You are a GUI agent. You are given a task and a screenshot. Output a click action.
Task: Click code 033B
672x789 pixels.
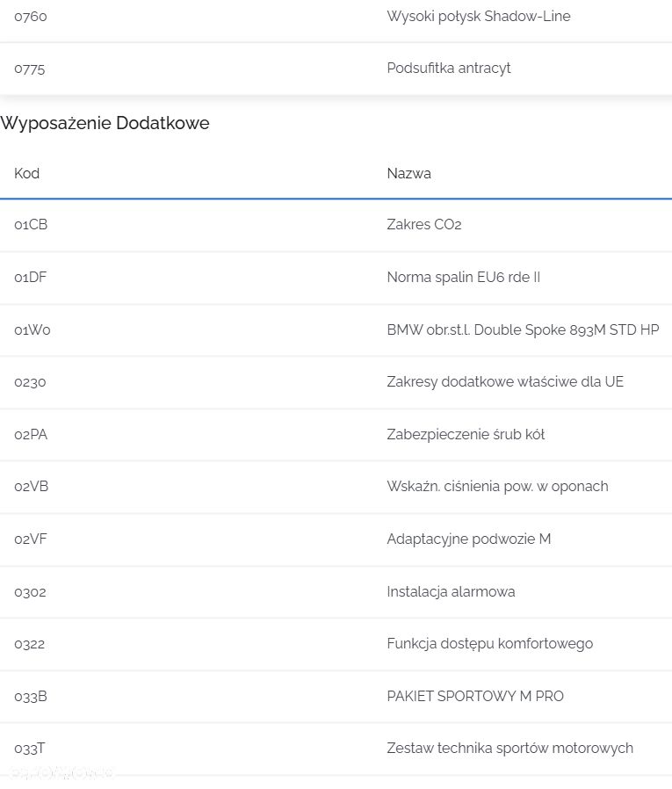coord(31,697)
